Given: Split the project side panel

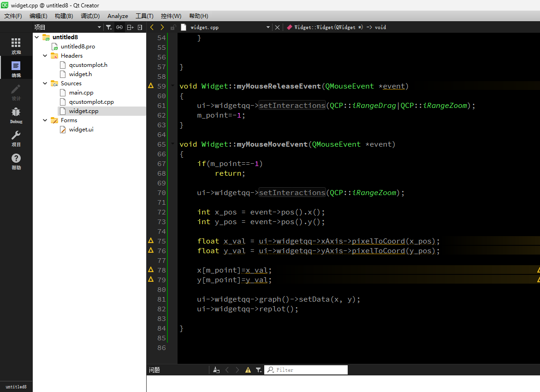Looking at the screenshot, I should [x=130, y=27].
